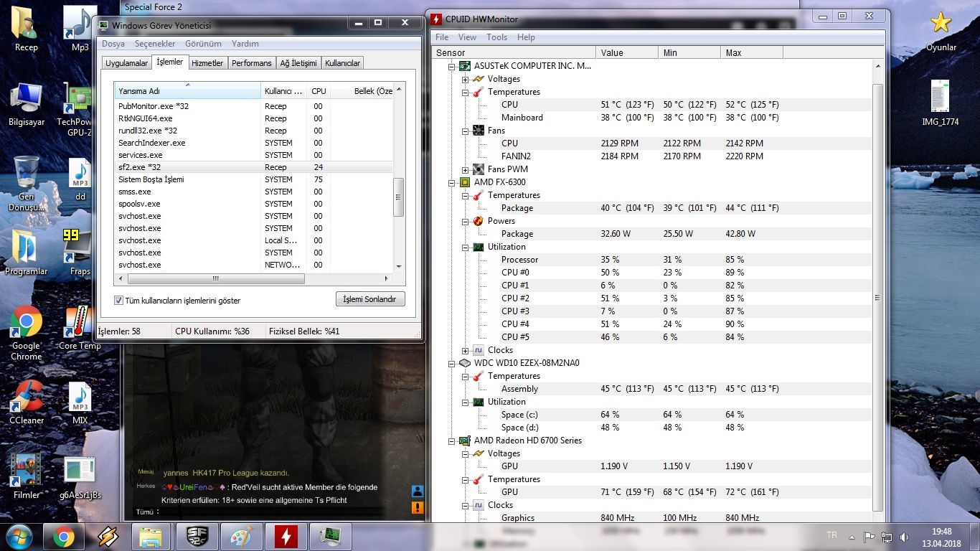Click the TR language indicator in taskbar

831,535
